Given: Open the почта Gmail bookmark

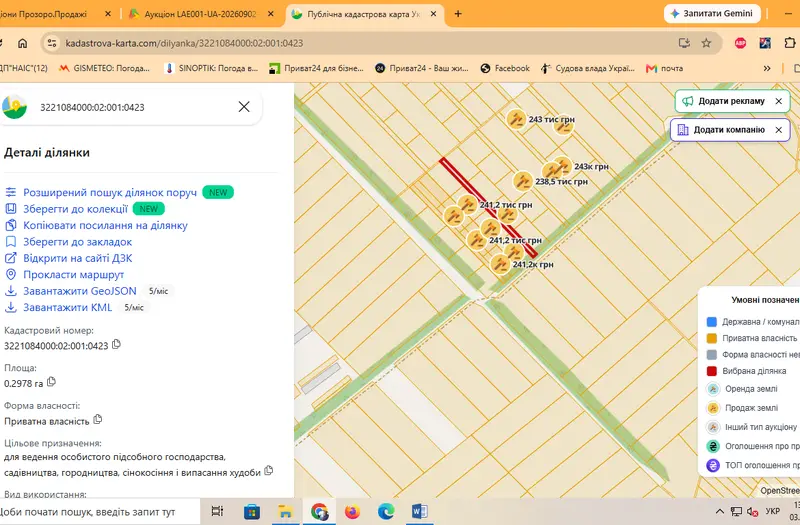Looking at the screenshot, I should point(664,68).
